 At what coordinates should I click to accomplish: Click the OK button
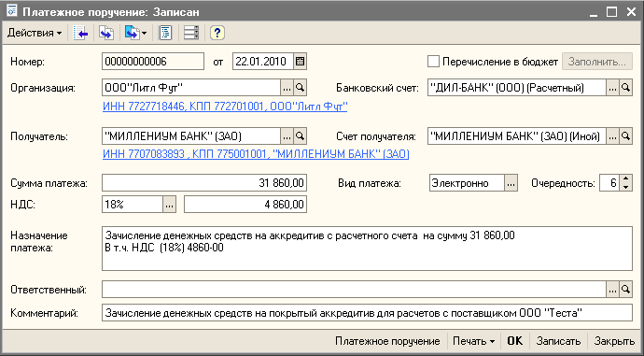514,341
